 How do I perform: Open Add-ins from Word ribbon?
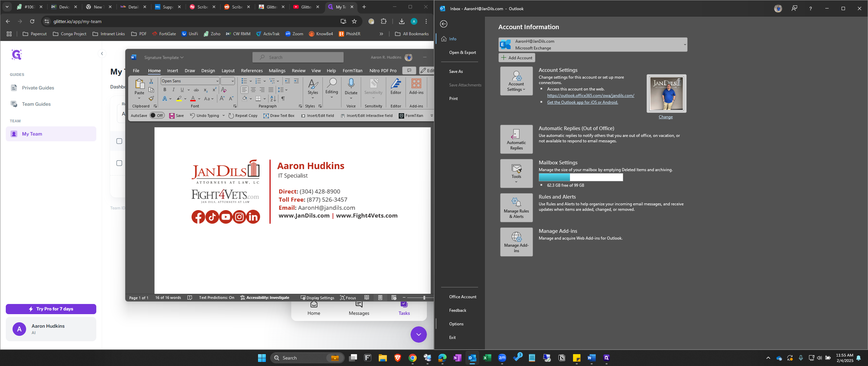[x=416, y=87]
